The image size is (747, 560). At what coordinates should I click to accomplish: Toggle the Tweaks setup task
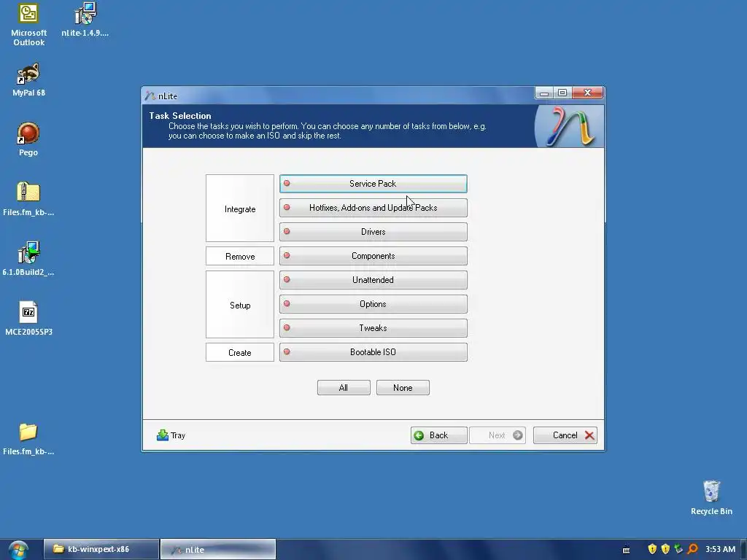point(373,328)
